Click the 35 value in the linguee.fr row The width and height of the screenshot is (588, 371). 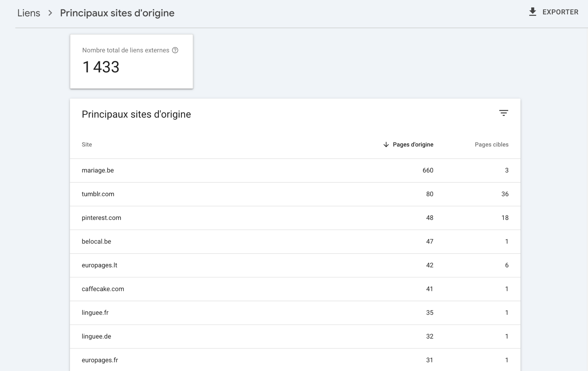pyautogui.click(x=430, y=313)
